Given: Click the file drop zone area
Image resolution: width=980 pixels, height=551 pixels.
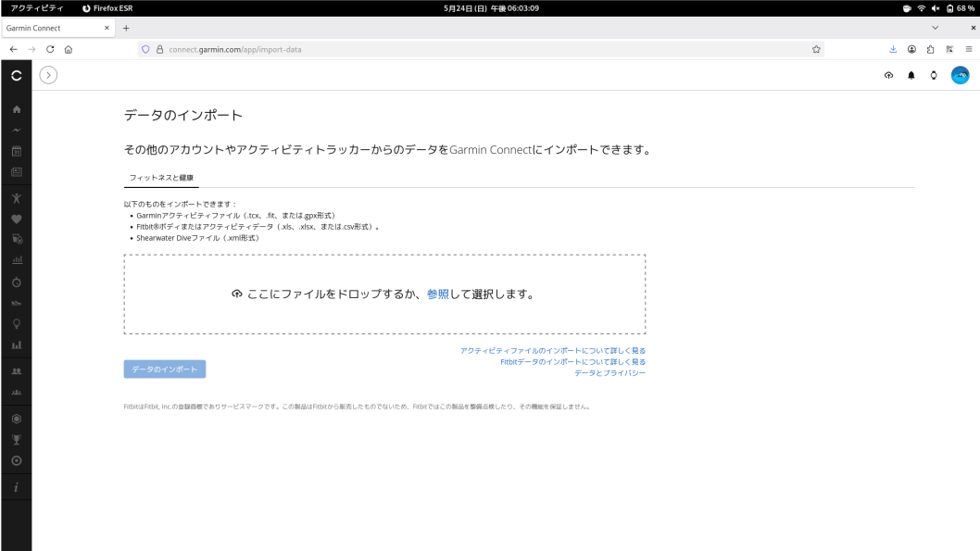Looking at the screenshot, I should [x=384, y=294].
